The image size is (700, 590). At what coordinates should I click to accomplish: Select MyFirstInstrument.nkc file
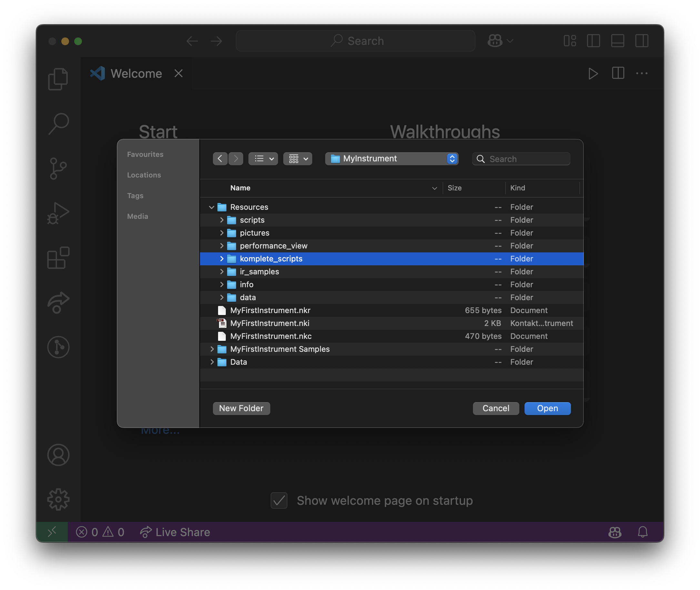pyautogui.click(x=392, y=336)
